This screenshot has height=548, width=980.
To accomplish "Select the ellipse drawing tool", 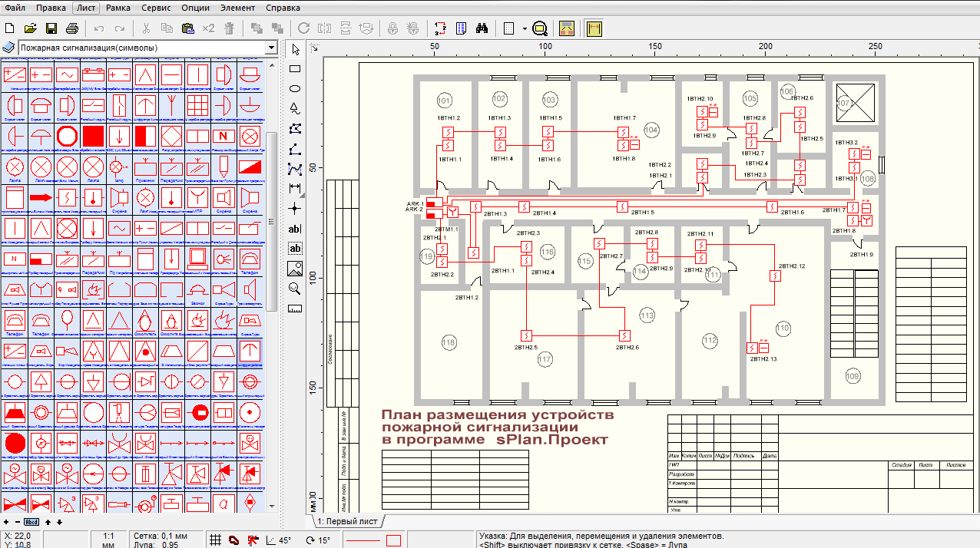I will click(294, 89).
